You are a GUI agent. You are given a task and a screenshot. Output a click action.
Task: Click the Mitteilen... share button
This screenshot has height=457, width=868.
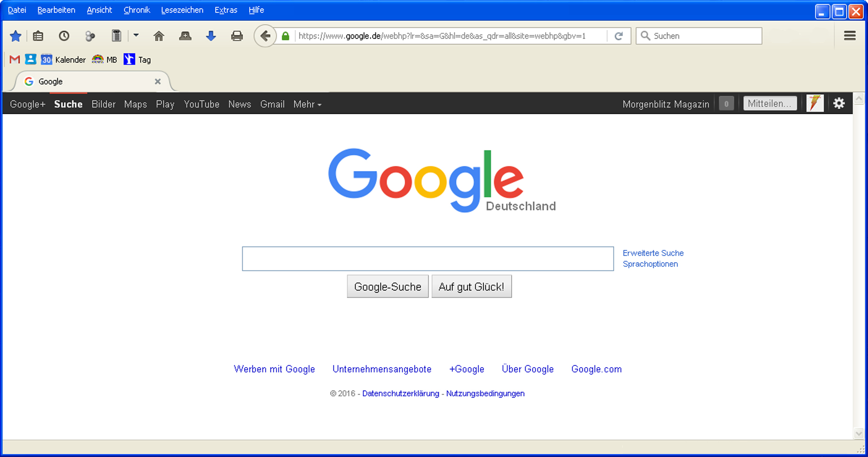coord(770,104)
